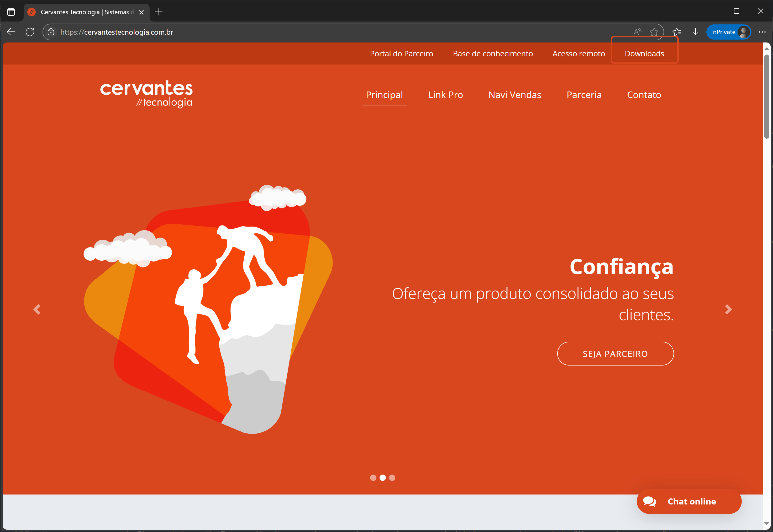Open the tab actions menu icon
The height and width of the screenshot is (532, 773).
click(11, 12)
